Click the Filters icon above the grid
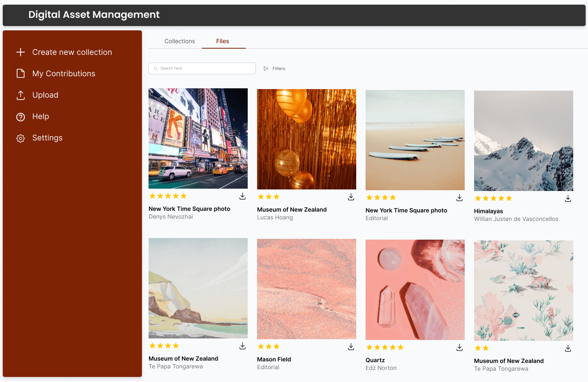The height and width of the screenshot is (382, 588). tap(266, 68)
